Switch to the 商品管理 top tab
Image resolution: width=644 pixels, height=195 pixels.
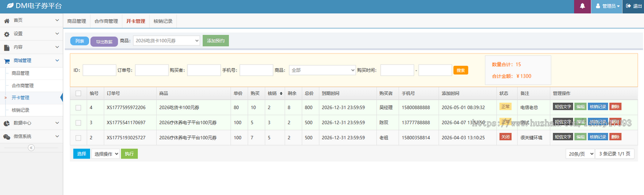pyautogui.click(x=77, y=21)
